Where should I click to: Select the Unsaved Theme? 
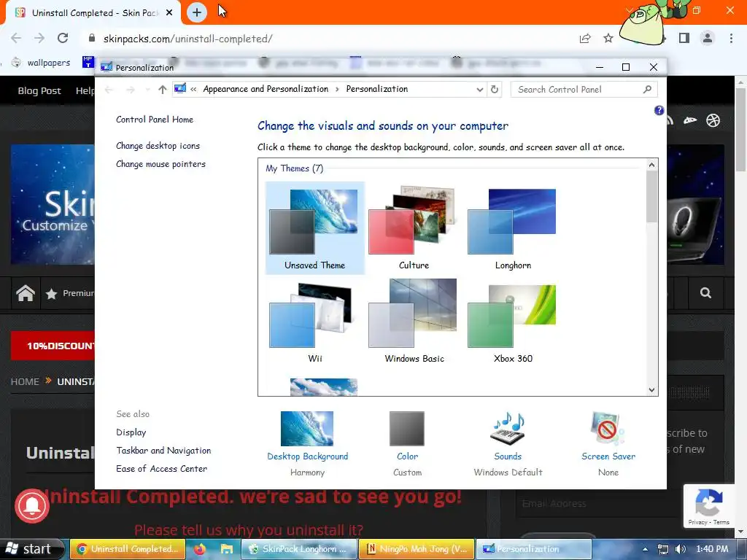(314, 227)
